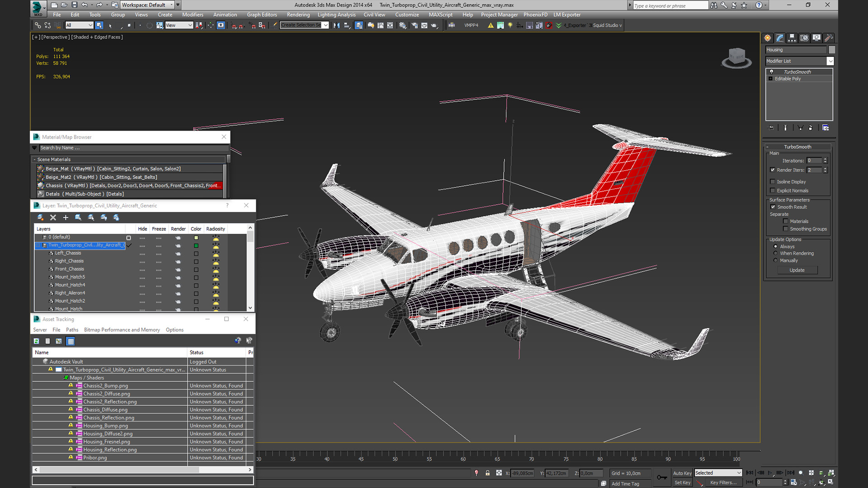Click the Redo arrow icon
This screenshot has width=868, height=488.
coord(99,5)
